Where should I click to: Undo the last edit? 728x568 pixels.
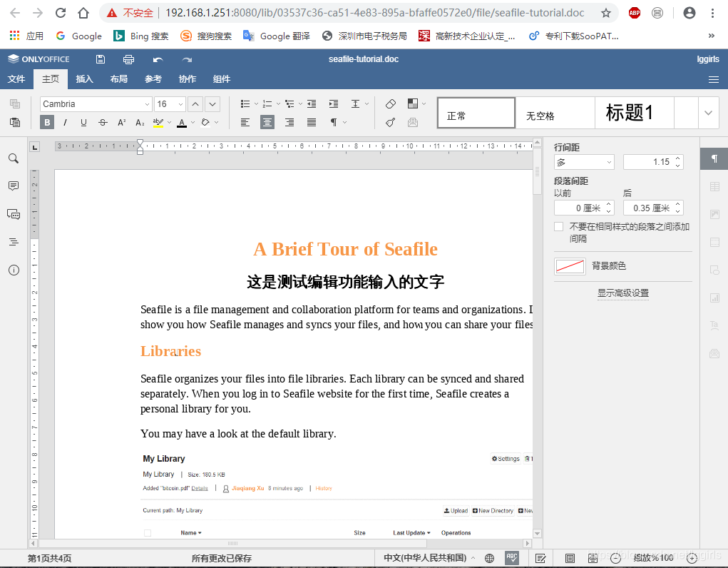pos(158,59)
